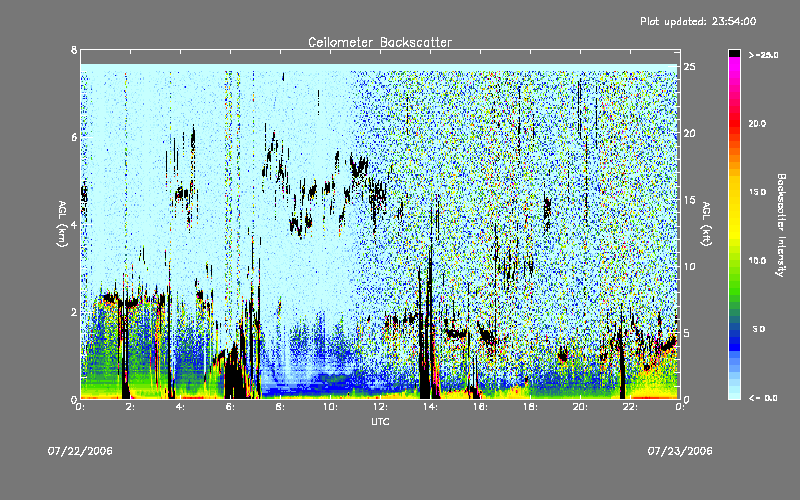Click the "07/23/2006" end date
Viewport: 800px width, 500px height.
coord(680,451)
